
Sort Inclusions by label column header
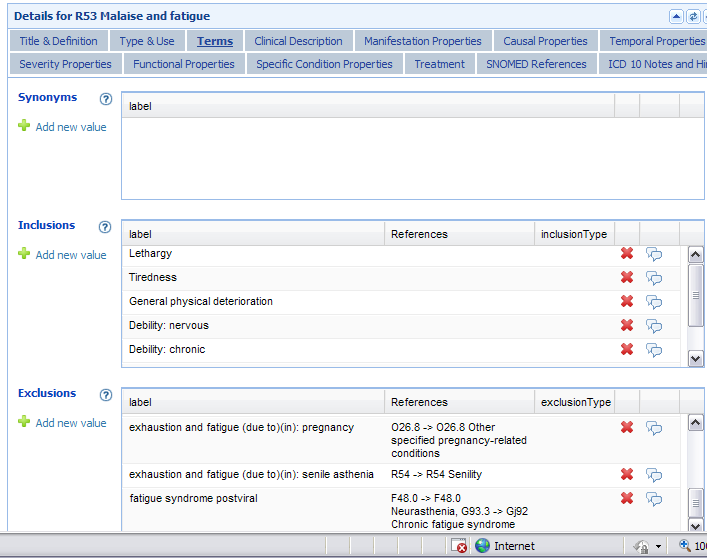click(x=253, y=234)
